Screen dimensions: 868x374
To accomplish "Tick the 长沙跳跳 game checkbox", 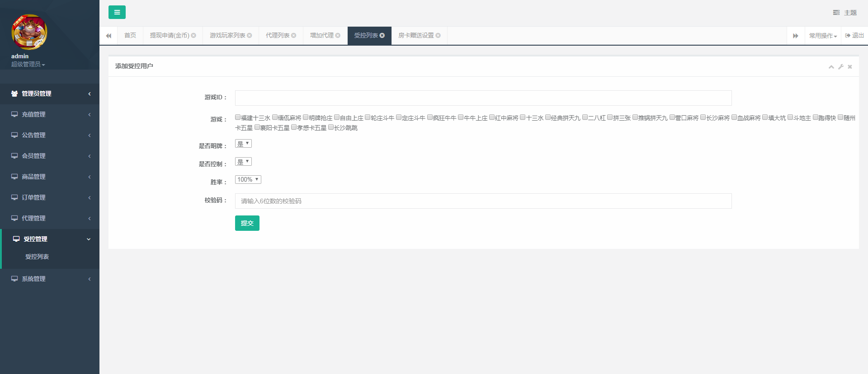I will (331, 127).
